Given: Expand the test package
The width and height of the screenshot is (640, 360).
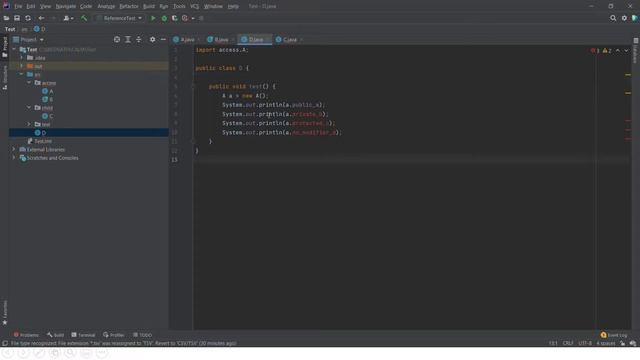Looking at the screenshot, I should [x=29, y=124].
